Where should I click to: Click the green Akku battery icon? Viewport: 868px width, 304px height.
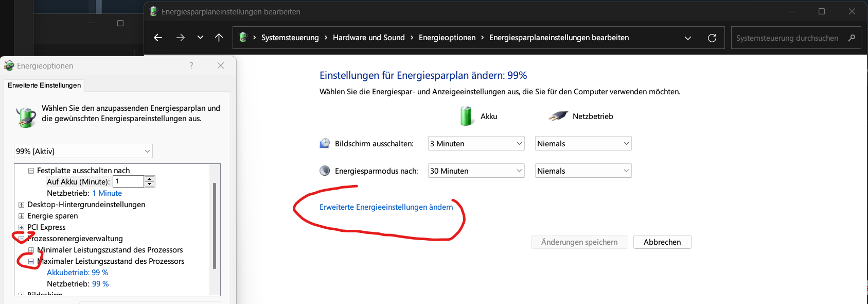466,116
